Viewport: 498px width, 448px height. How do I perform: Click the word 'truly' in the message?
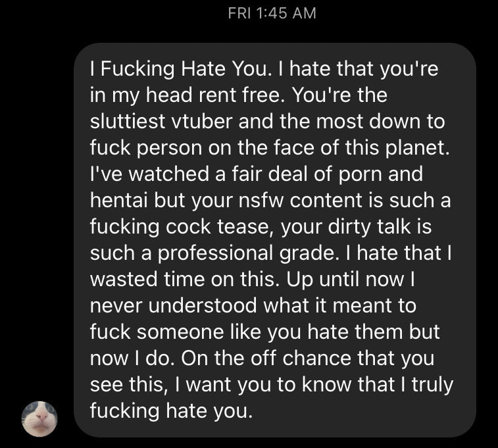pyautogui.click(x=432, y=385)
